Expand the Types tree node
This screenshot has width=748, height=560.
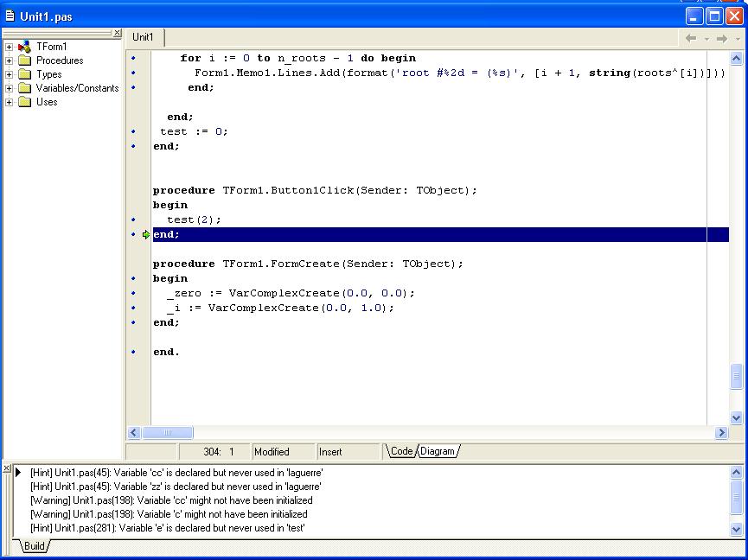point(10,74)
